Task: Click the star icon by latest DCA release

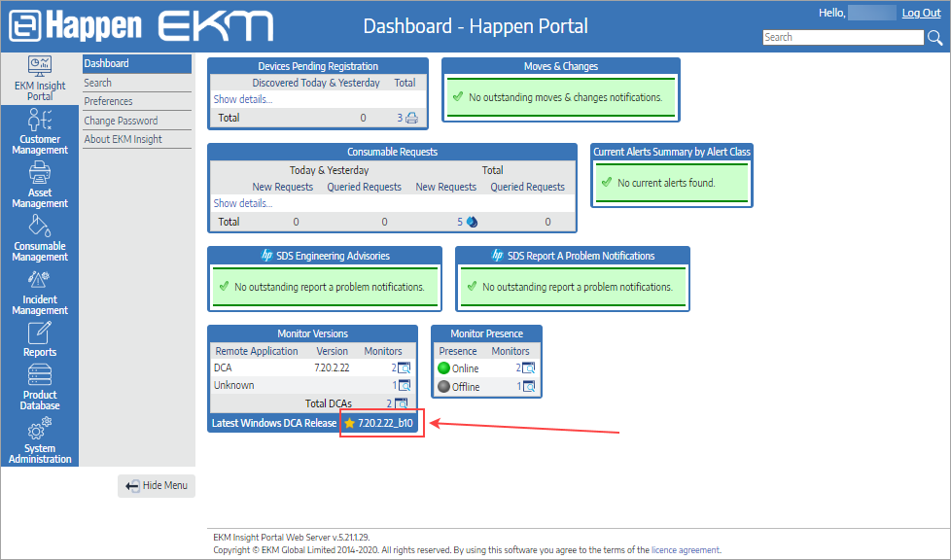Action: pos(349,423)
